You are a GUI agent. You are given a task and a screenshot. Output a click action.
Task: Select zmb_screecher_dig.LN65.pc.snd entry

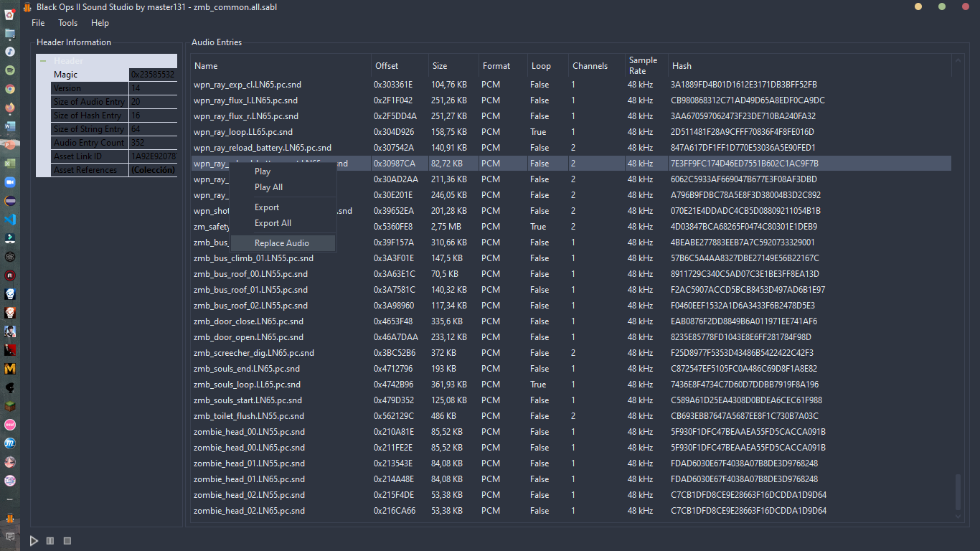point(571,353)
